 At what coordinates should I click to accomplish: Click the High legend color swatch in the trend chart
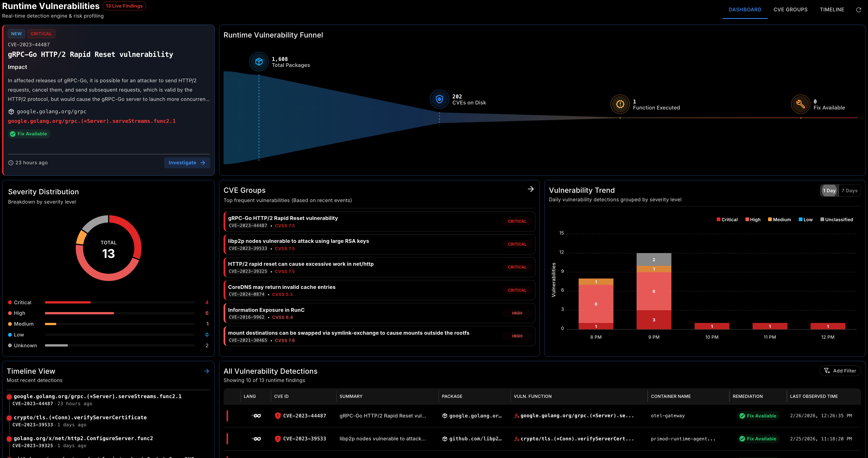pos(747,219)
